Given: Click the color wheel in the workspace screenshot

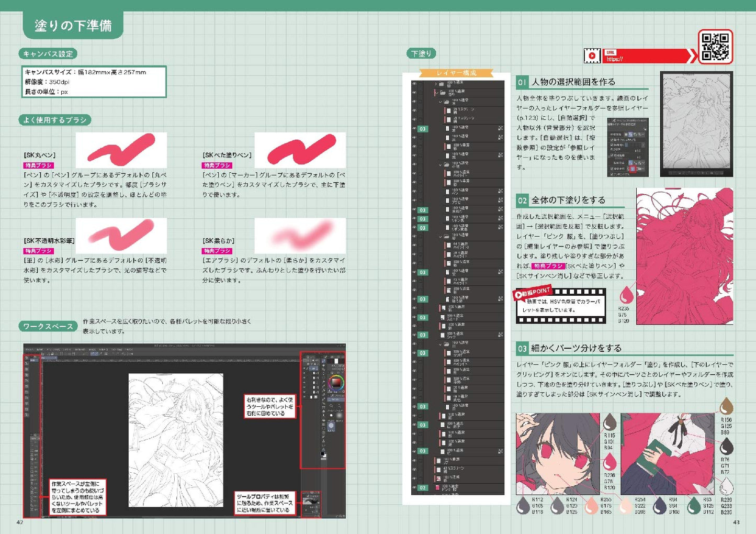Looking at the screenshot, I should click(x=335, y=383).
